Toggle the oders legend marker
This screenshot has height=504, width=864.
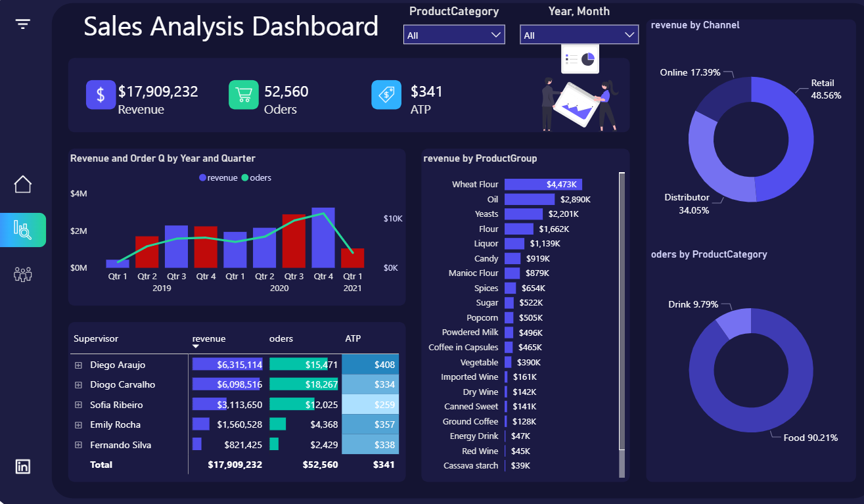(245, 177)
